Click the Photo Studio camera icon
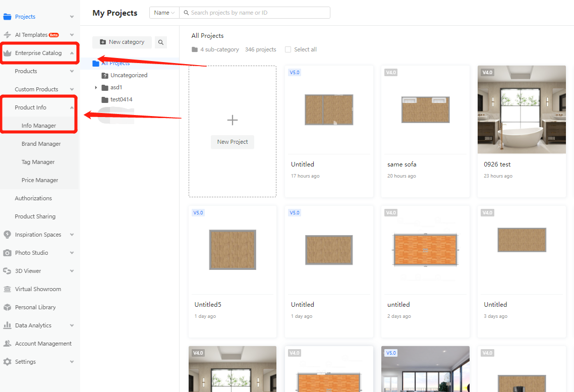 tap(7, 253)
